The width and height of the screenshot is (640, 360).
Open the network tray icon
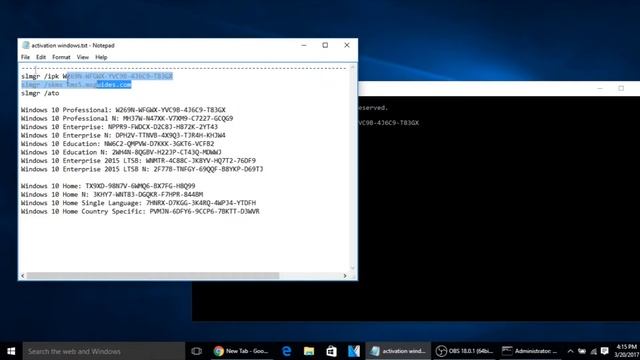pyautogui.click(x=594, y=351)
